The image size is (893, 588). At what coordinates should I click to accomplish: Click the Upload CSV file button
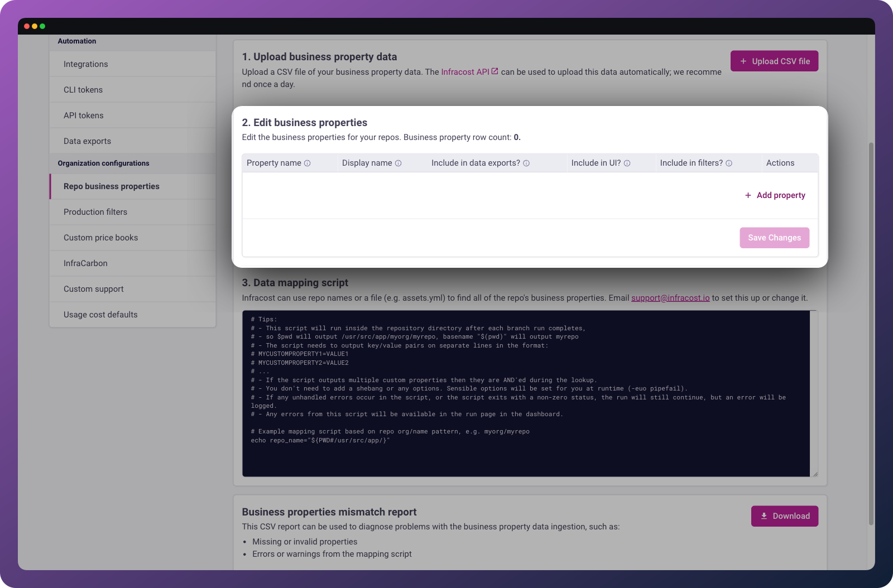(x=774, y=61)
